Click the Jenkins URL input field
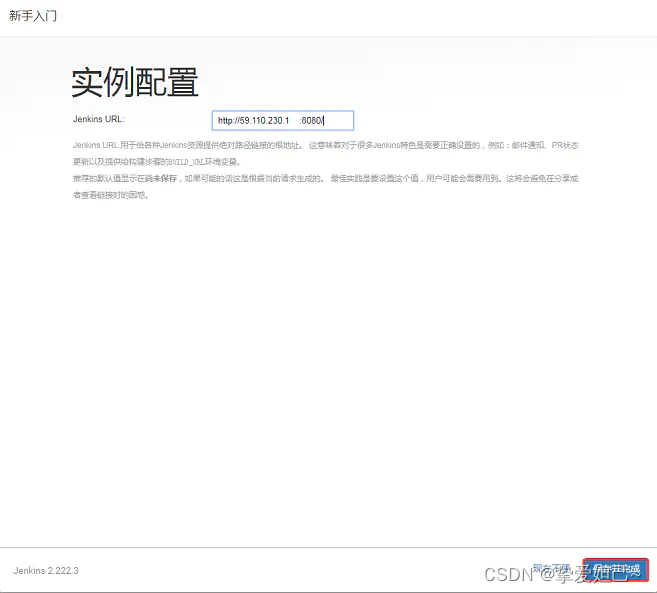This screenshot has height=593, width=657. [283, 121]
